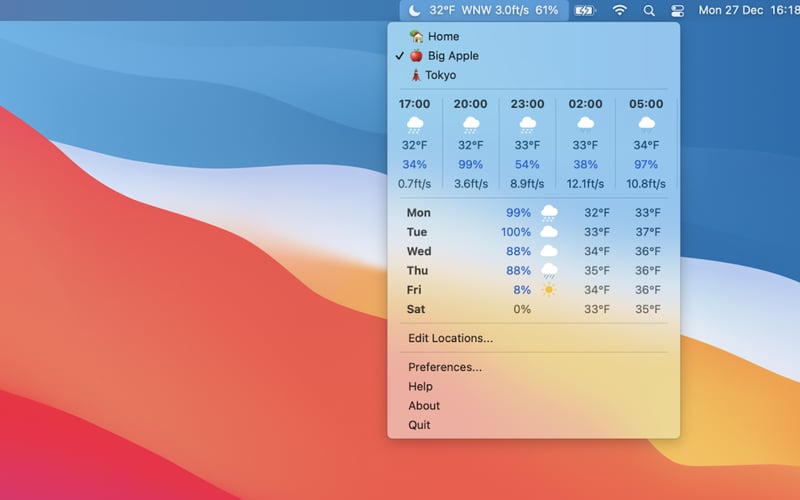800x500 pixels.
Task: Click Saturday's 0% precipitation chance
Action: click(522, 309)
